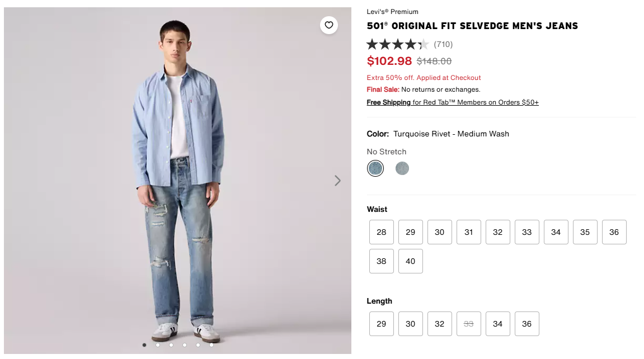The width and height of the screenshot is (644, 359).
Task: Add jeans to favorites with heart icon
Action: click(329, 25)
